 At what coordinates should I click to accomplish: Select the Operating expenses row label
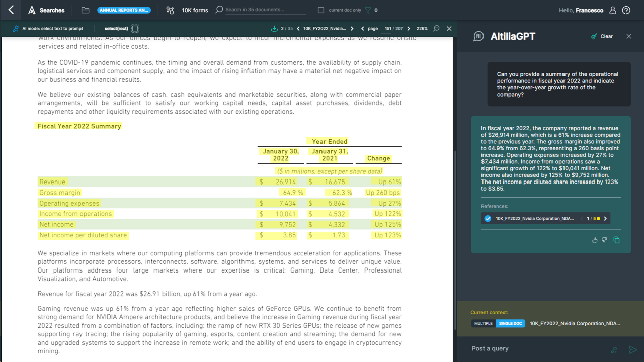pyautogui.click(x=69, y=203)
